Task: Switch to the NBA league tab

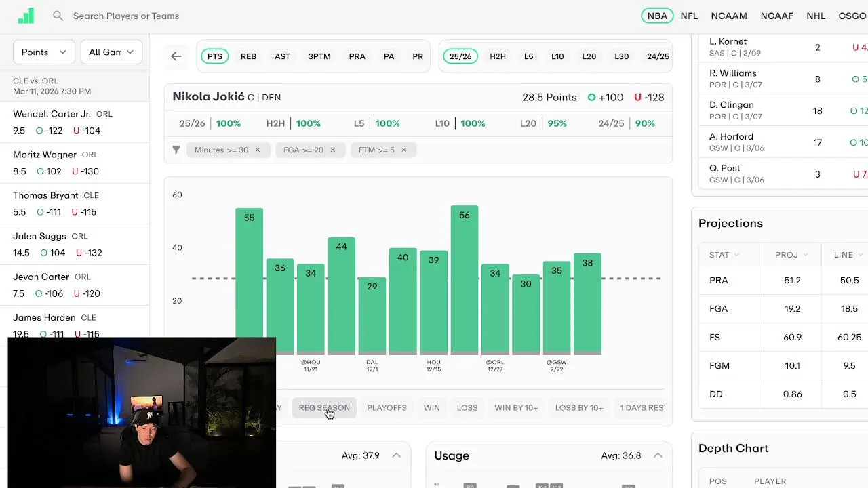Action: tap(657, 16)
